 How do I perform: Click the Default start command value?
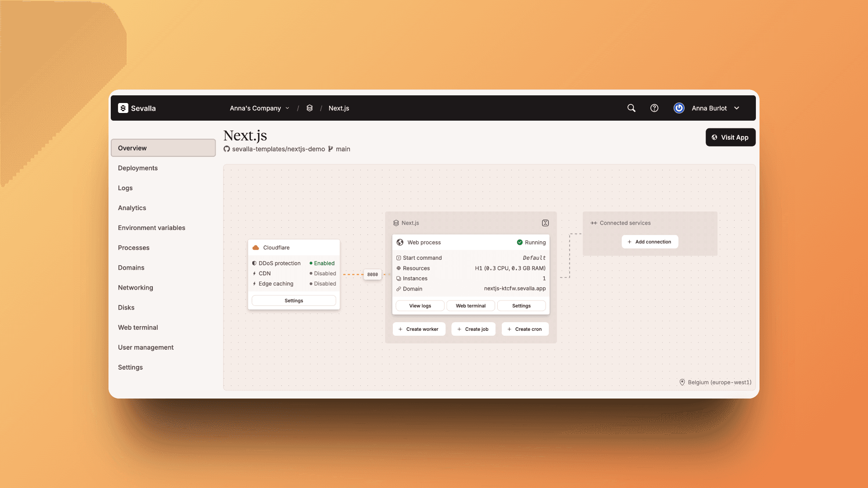(534, 258)
